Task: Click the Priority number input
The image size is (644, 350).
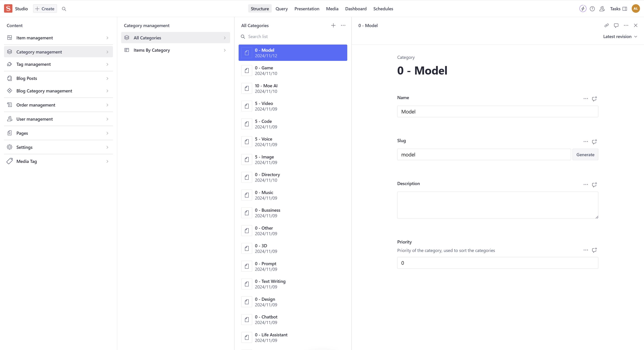Action: [498, 263]
